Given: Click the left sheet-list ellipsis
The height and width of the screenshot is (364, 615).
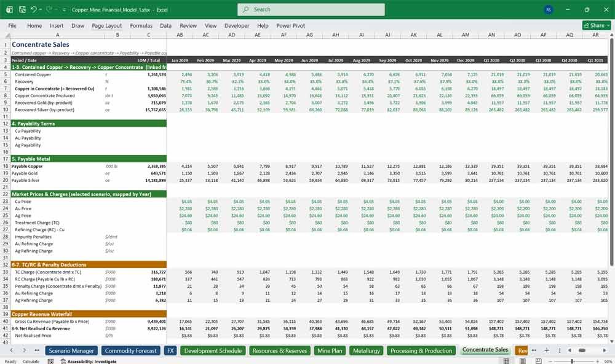Looking at the screenshot, I should click(x=37, y=350).
